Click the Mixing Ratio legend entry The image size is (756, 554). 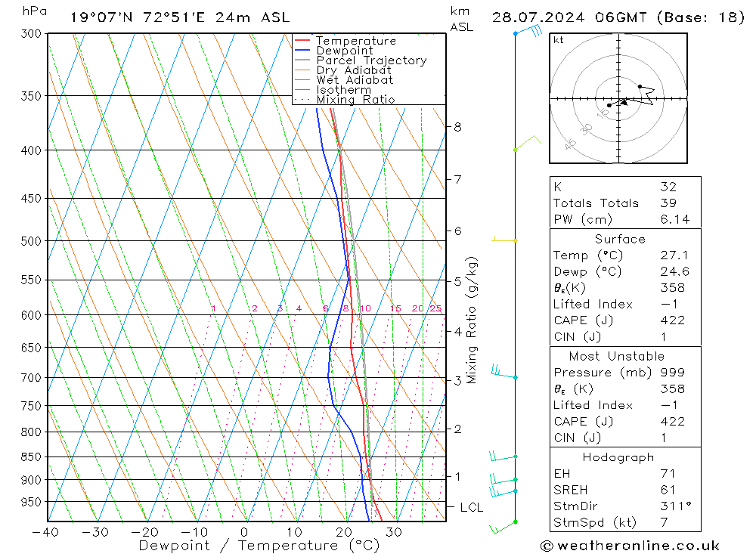[355, 100]
